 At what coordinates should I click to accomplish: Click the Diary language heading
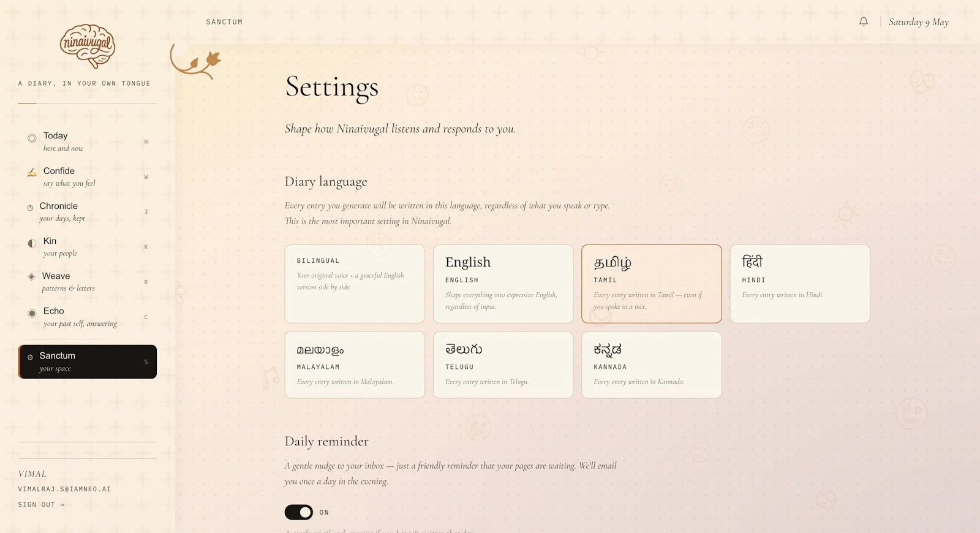coord(326,182)
